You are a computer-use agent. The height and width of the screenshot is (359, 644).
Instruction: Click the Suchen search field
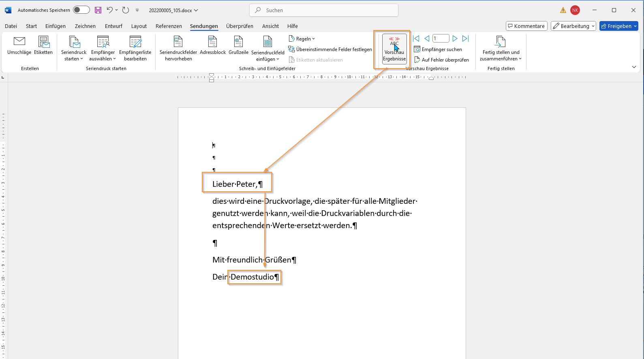(x=324, y=10)
